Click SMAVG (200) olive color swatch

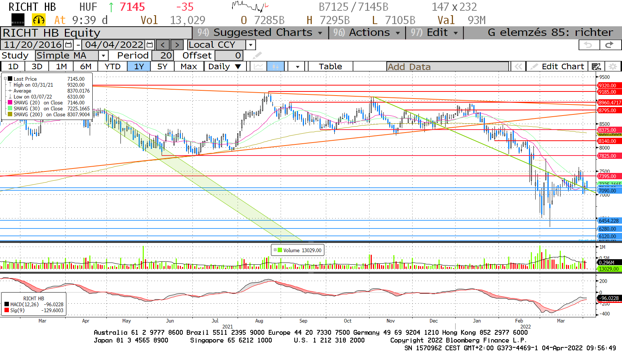pos(10,114)
